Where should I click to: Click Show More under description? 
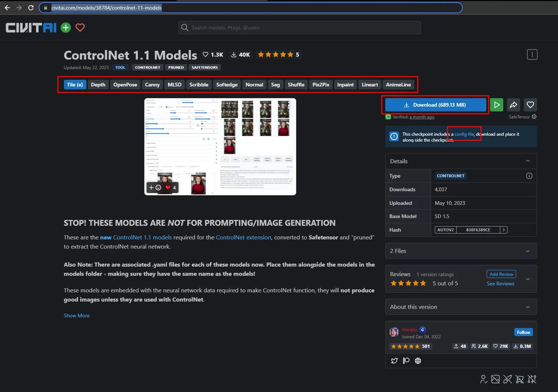tap(77, 316)
